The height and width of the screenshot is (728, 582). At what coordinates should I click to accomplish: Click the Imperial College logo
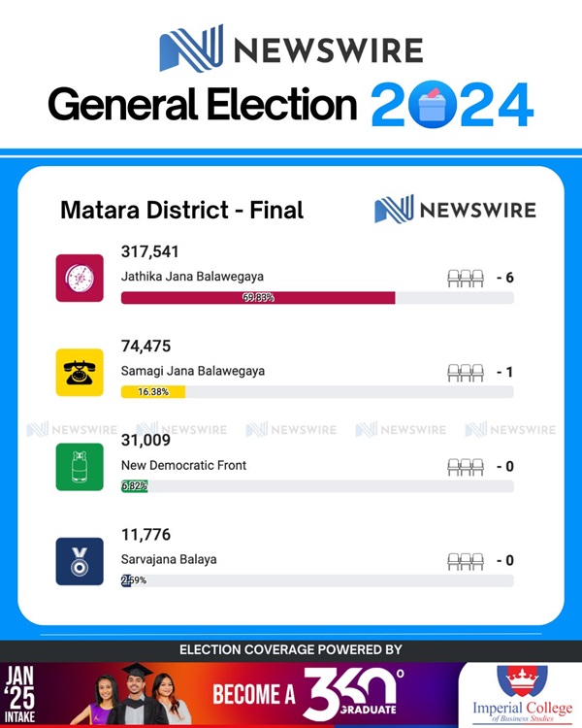[522, 694]
